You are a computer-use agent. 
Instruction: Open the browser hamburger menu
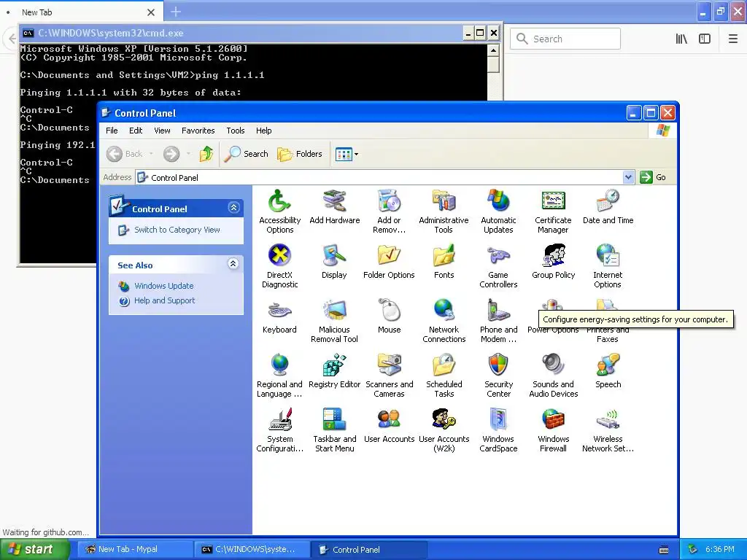(x=732, y=39)
